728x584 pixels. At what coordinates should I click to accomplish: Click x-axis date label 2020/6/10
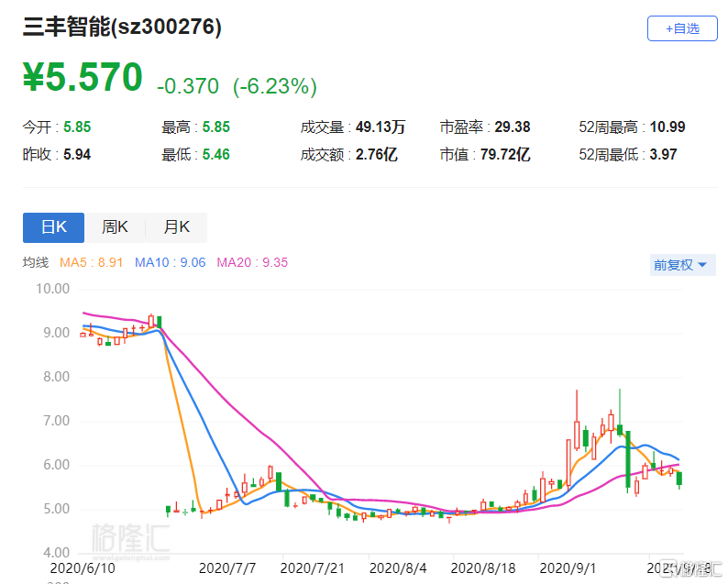tap(83, 568)
